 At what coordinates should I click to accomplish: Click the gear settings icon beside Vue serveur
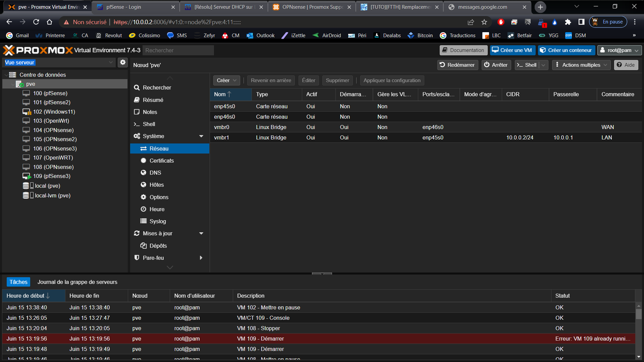click(x=122, y=62)
